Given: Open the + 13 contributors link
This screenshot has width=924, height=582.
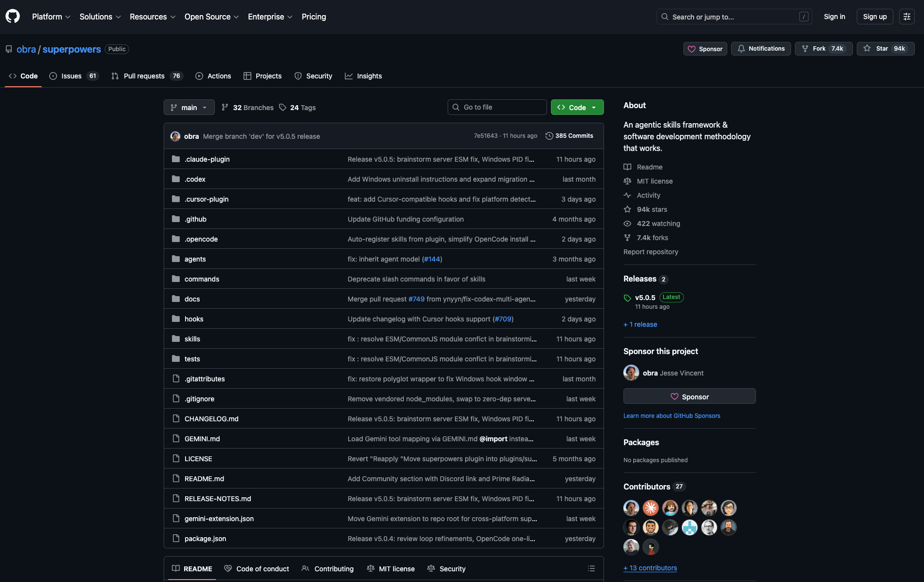Looking at the screenshot, I should [650, 568].
